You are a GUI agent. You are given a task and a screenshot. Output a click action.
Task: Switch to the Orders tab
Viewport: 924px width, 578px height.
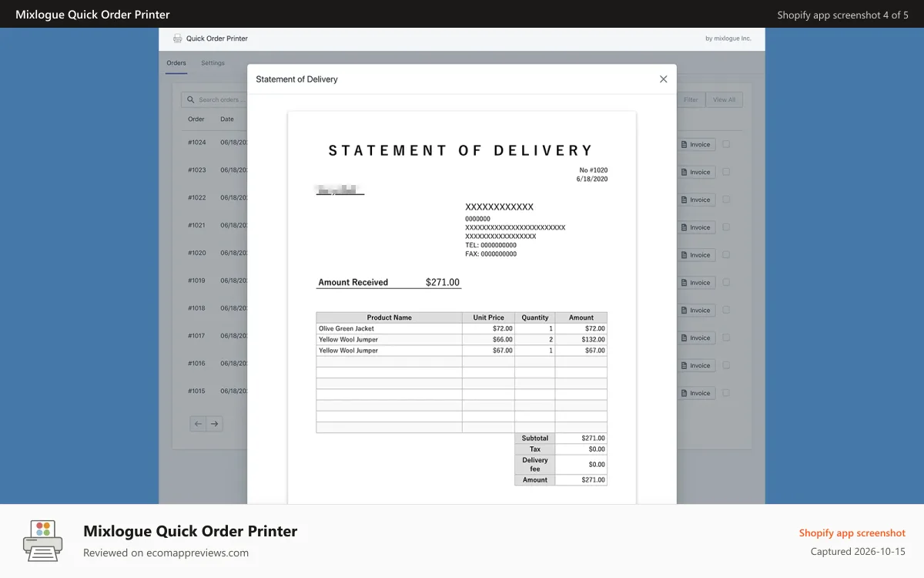tap(176, 63)
